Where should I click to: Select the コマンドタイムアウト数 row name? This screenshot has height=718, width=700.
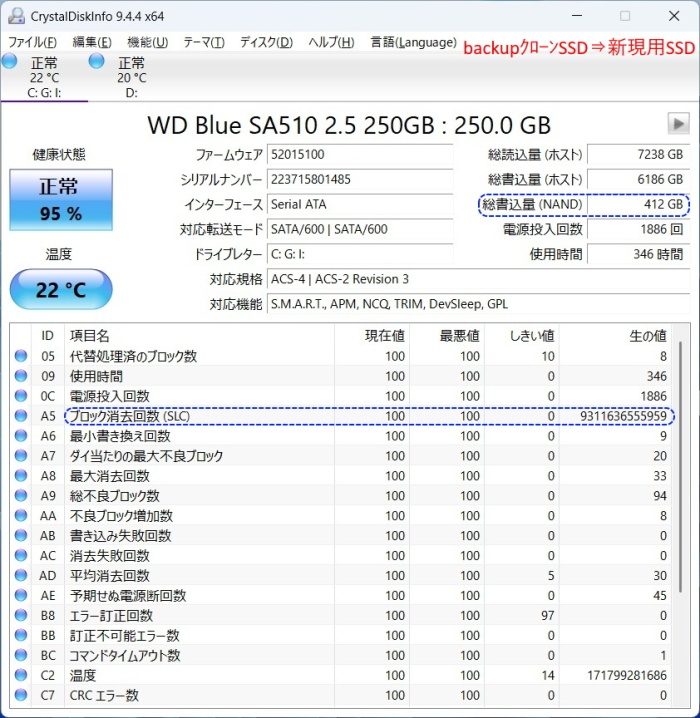pos(125,656)
